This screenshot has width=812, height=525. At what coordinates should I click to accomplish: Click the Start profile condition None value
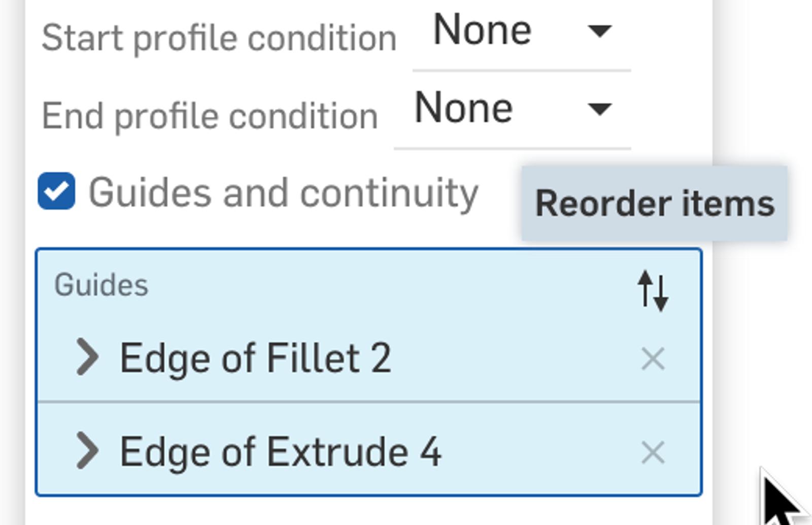point(482,30)
